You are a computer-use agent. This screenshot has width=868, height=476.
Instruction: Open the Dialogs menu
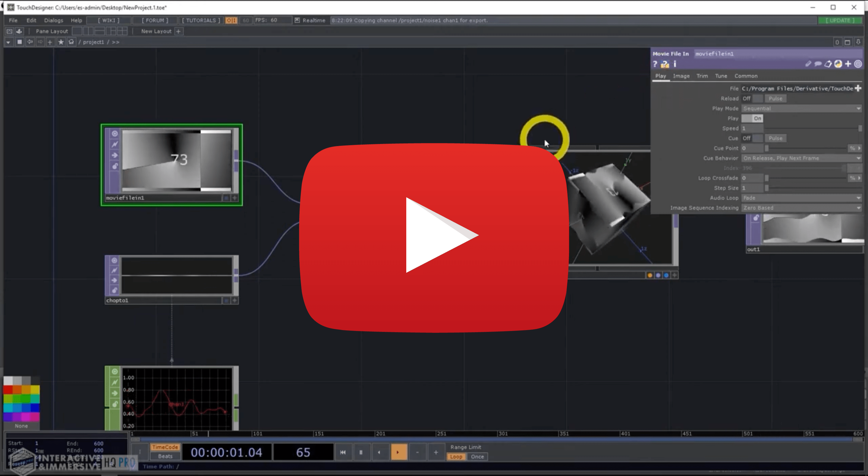(54, 20)
